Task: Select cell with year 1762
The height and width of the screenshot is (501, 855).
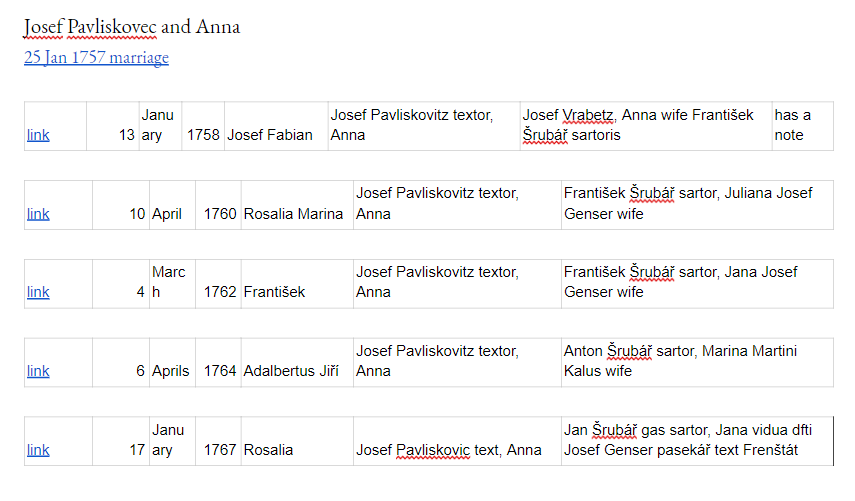Action: click(218, 284)
